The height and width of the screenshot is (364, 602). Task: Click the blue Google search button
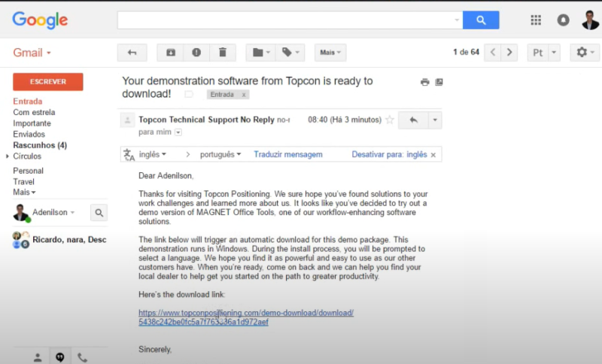click(481, 20)
